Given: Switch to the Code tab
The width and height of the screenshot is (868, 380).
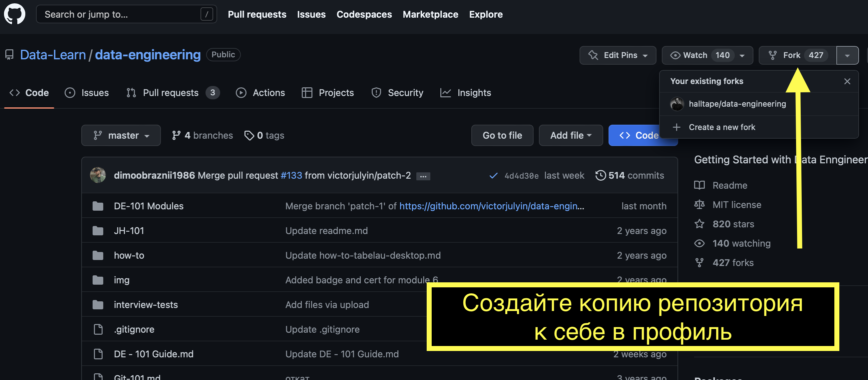Looking at the screenshot, I should pos(29,93).
